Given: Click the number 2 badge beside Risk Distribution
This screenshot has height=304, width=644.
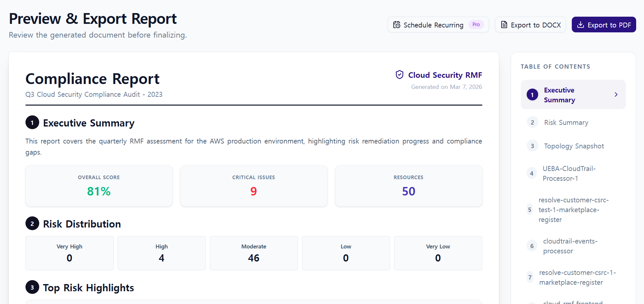Looking at the screenshot, I should point(32,224).
